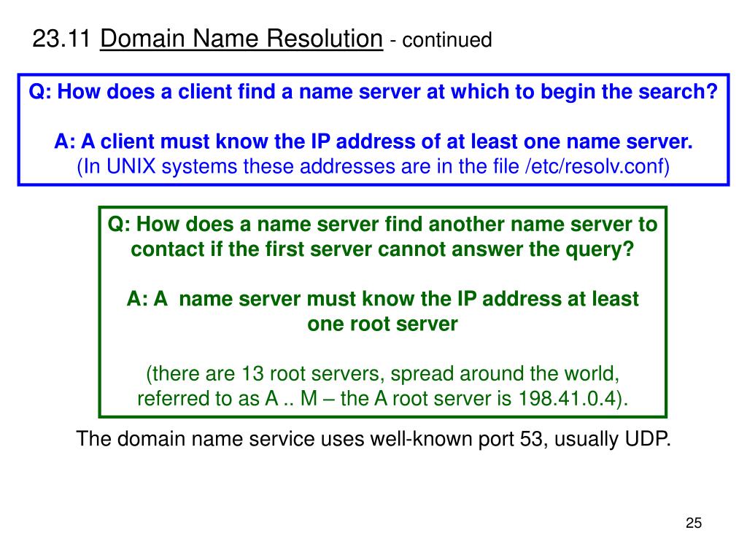Click the slide page number 25
The image size is (747, 560).
[x=694, y=523]
